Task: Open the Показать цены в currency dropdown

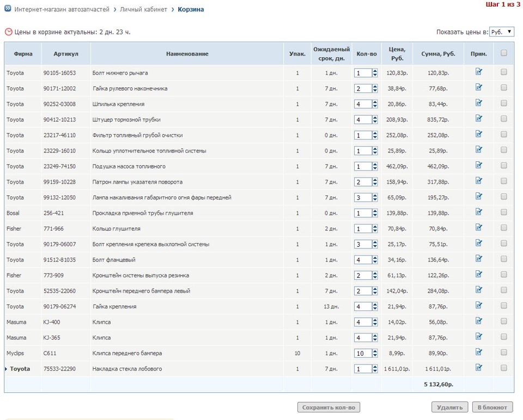Action: tap(501, 32)
